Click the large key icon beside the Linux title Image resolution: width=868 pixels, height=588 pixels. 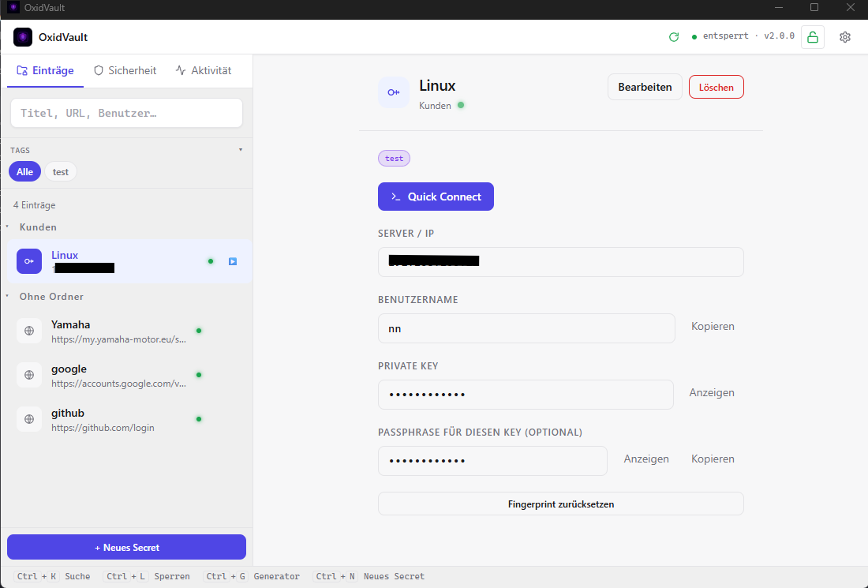tap(394, 92)
